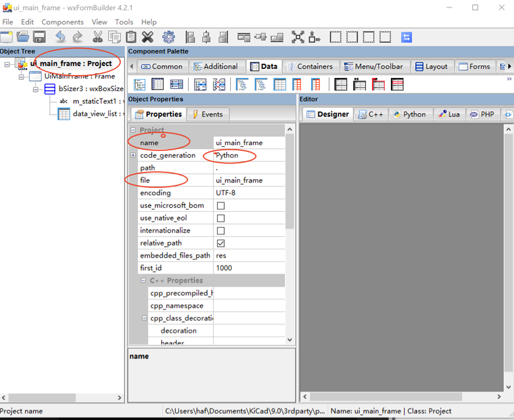Switch to the Common palette tab

pyautogui.click(x=162, y=67)
